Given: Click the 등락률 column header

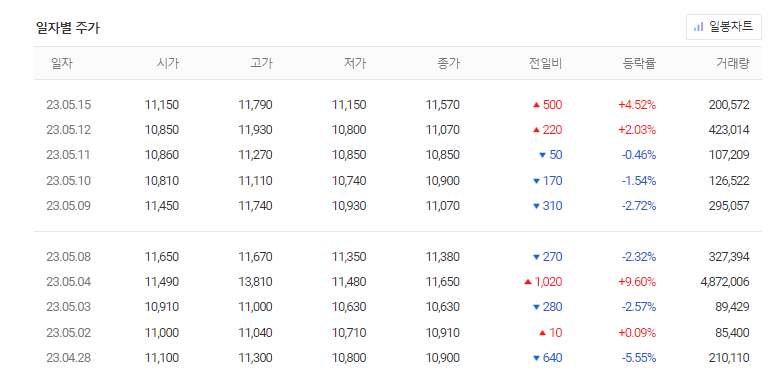Looking at the screenshot, I should (x=639, y=63).
